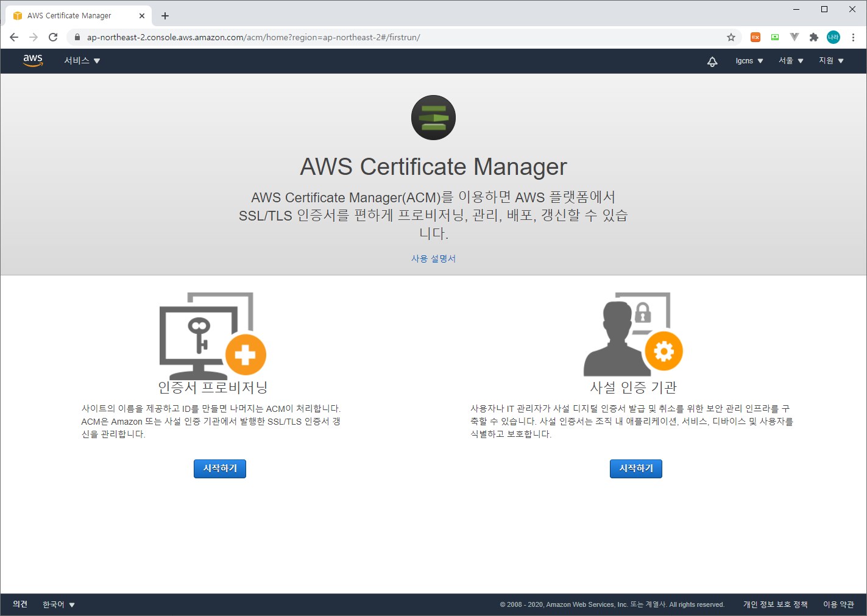
Task: Click the private certificate authority illustration
Action: pyautogui.click(x=634, y=334)
